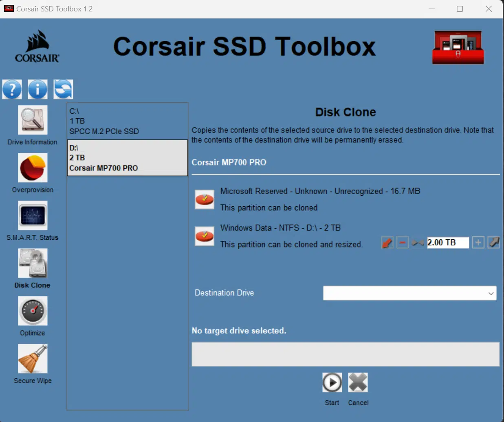Click the 'S.M.A.R.T. Status' label
Viewport: 504px width, 422px height.
tap(33, 237)
